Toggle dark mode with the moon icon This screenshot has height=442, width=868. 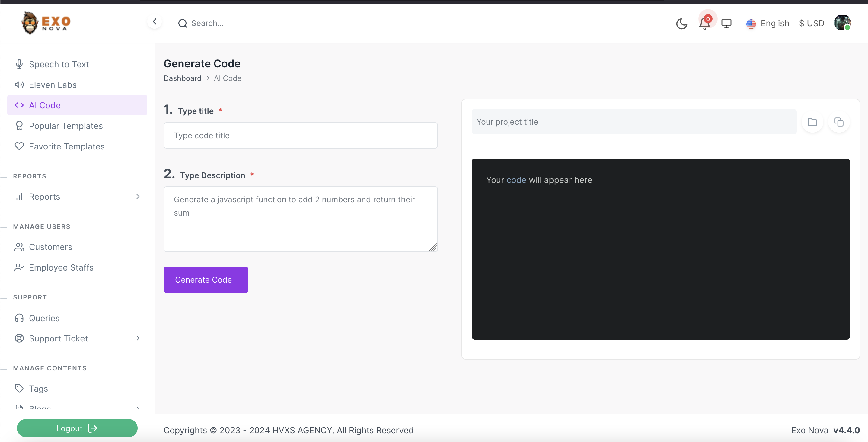coord(681,24)
